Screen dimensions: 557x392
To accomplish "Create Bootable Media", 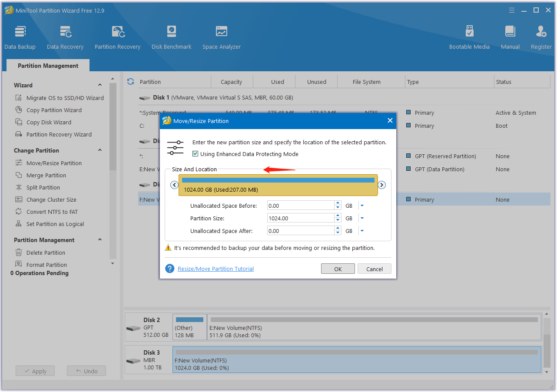I will click(x=469, y=37).
